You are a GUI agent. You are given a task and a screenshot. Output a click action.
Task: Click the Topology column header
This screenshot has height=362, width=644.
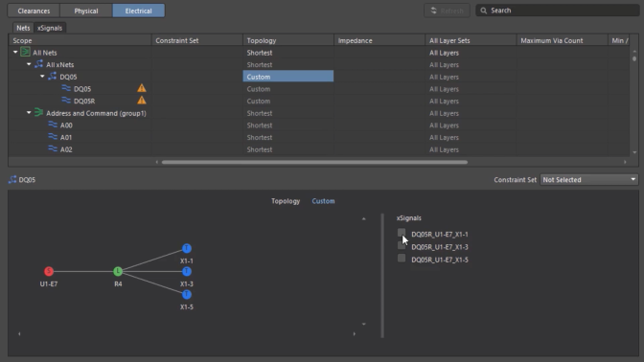point(287,40)
